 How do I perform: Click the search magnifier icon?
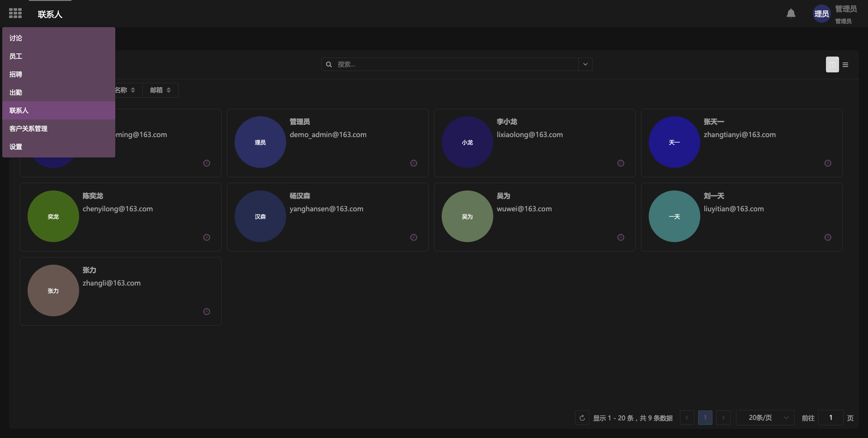(329, 65)
